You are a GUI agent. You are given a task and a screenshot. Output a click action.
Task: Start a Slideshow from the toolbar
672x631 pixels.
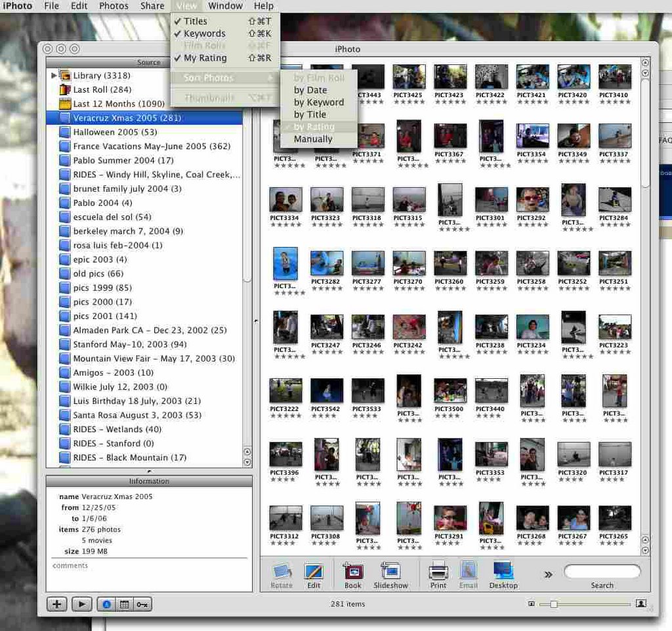pos(390,575)
